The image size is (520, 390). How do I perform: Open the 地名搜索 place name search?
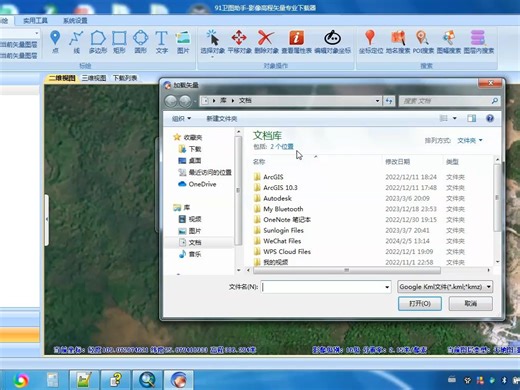coord(398,42)
